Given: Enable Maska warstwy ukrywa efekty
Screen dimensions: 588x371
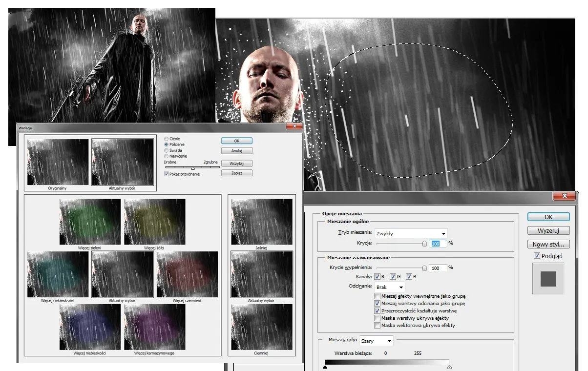Looking at the screenshot, I should [378, 318].
